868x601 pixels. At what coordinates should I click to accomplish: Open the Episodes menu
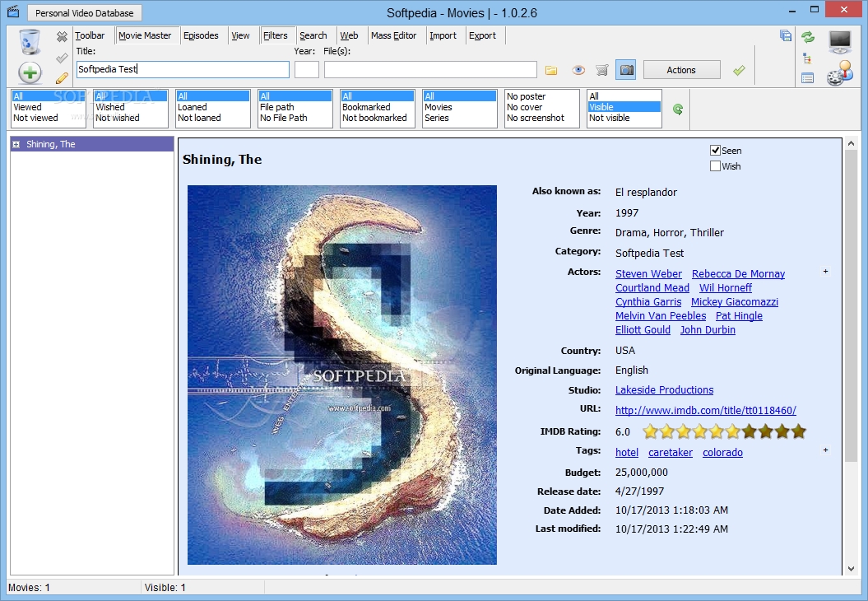pos(201,35)
